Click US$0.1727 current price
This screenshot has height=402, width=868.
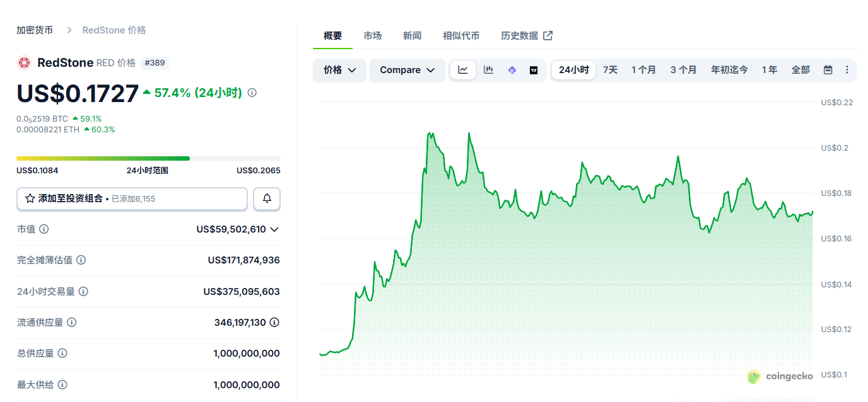[x=78, y=93]
